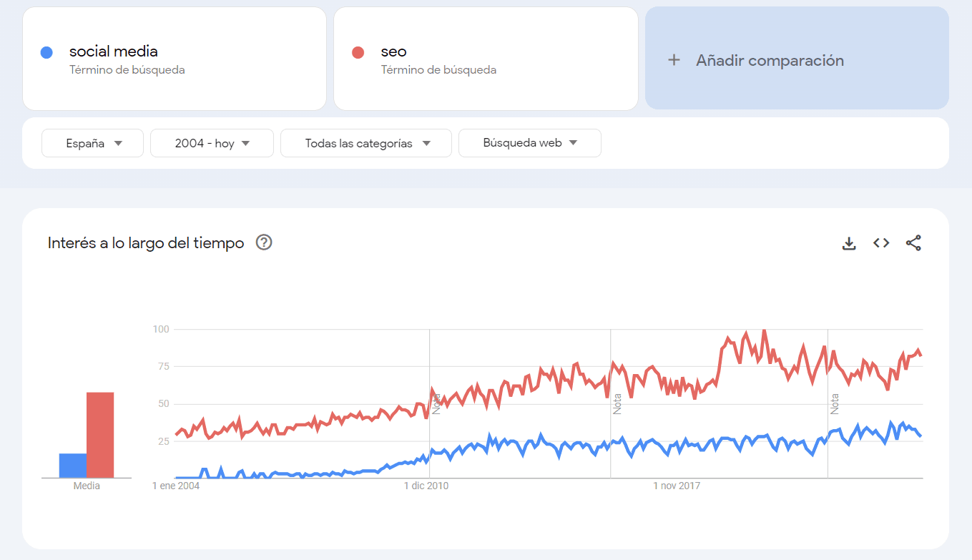Select the 'social media' search term card
Viewport: 972px width, 560px height.
tap(175, 59)
